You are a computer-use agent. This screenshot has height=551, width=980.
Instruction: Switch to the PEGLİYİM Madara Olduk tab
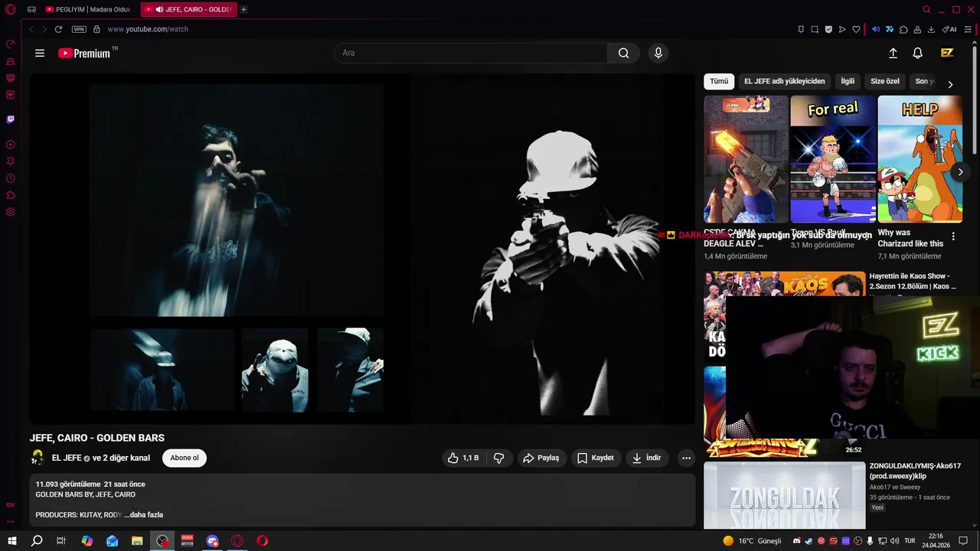[89, 9]
